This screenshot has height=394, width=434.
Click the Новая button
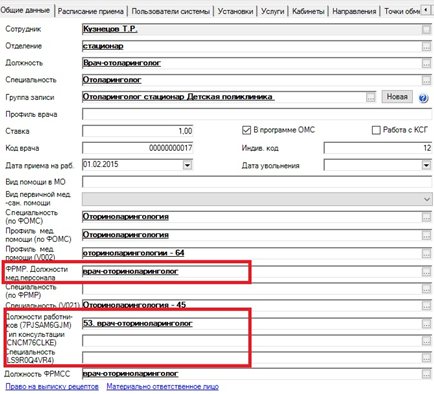(x=397, y=97)
